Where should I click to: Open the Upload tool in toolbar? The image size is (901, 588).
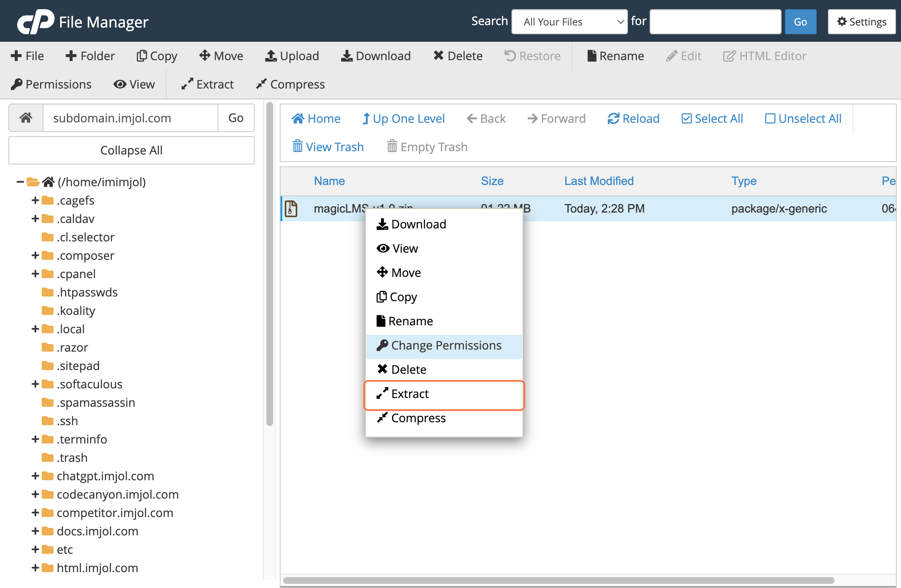(x=292, y=56)
